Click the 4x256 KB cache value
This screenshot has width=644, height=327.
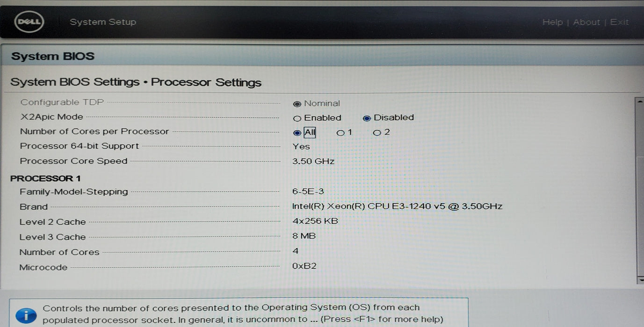315,220
